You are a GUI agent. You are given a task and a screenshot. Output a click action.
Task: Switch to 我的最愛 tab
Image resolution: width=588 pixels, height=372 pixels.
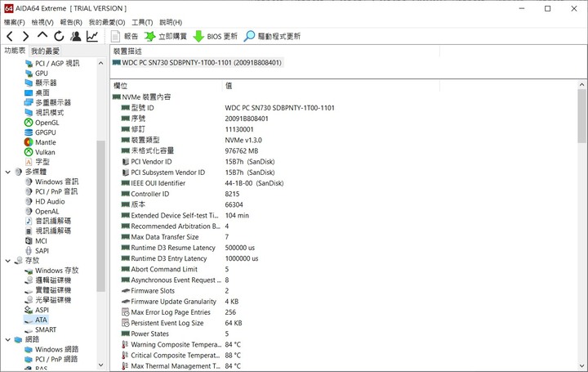click(45, 51)
